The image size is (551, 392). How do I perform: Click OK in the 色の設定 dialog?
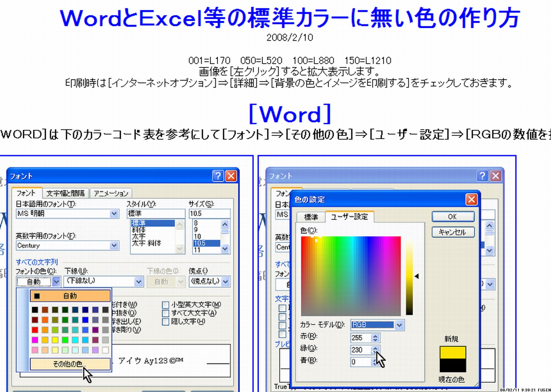click(453, 217)
